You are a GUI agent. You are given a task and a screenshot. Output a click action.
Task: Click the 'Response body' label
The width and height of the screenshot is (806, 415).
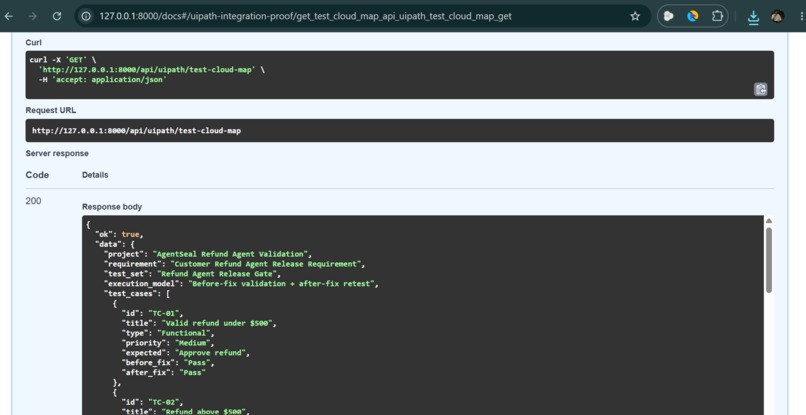click(112, 207)
